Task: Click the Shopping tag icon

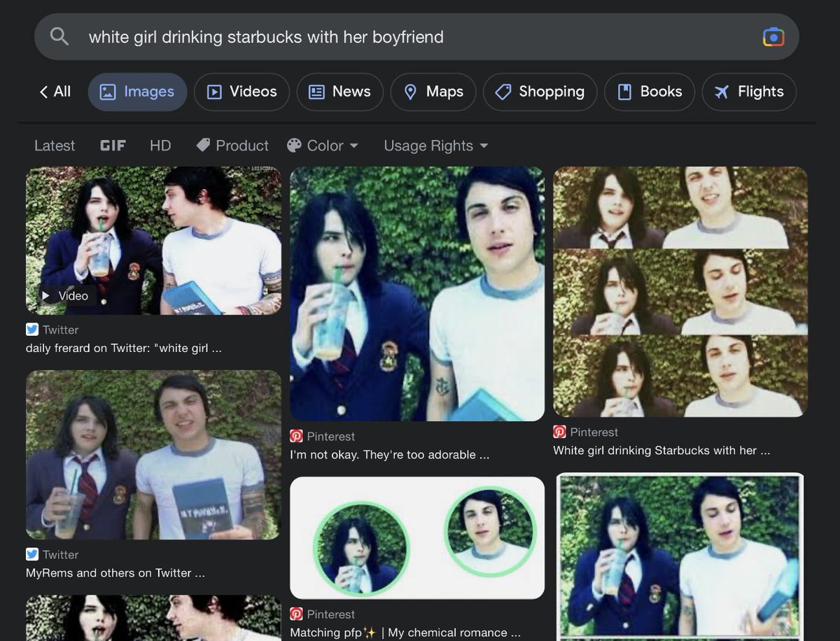Action: pyautogui.click(x=502, y=91)
